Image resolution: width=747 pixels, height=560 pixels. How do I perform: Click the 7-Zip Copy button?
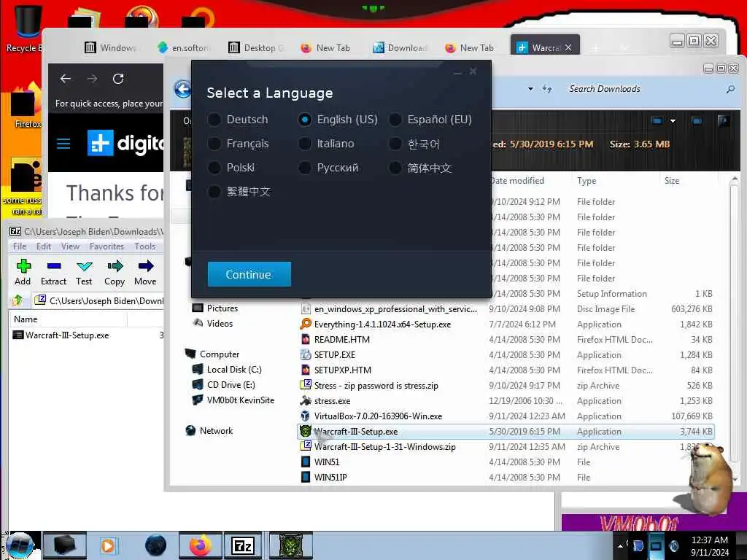(115, 273)
